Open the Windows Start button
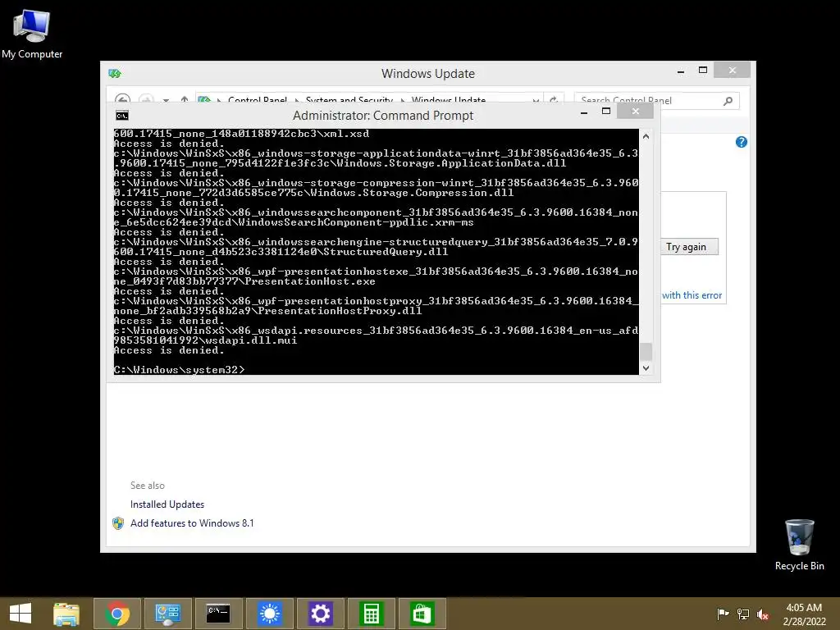Screen dimensions: 840x630 coord(21,614)
